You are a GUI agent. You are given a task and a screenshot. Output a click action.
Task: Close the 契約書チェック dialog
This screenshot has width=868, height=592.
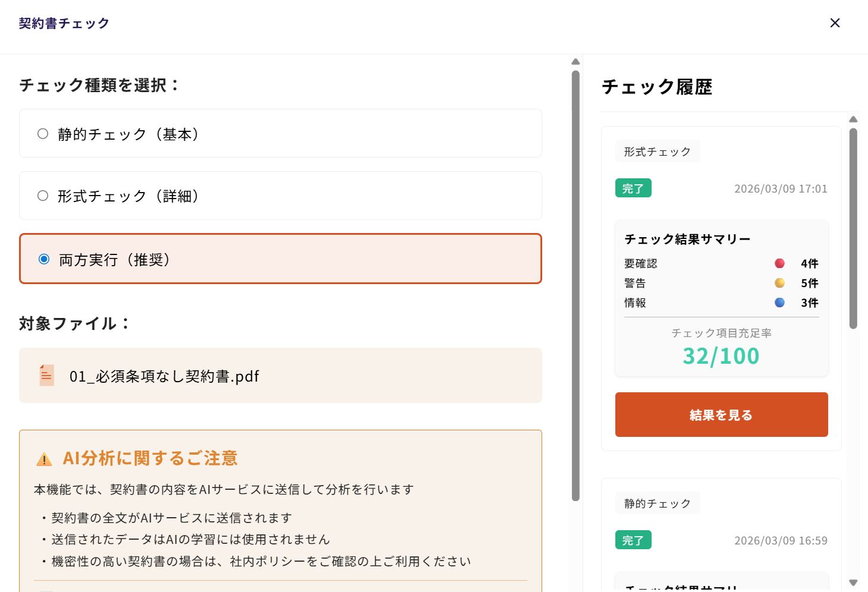(835, 23)
